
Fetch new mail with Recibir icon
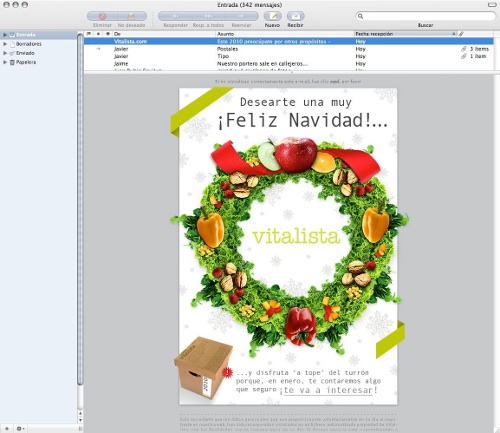point(296,16)
